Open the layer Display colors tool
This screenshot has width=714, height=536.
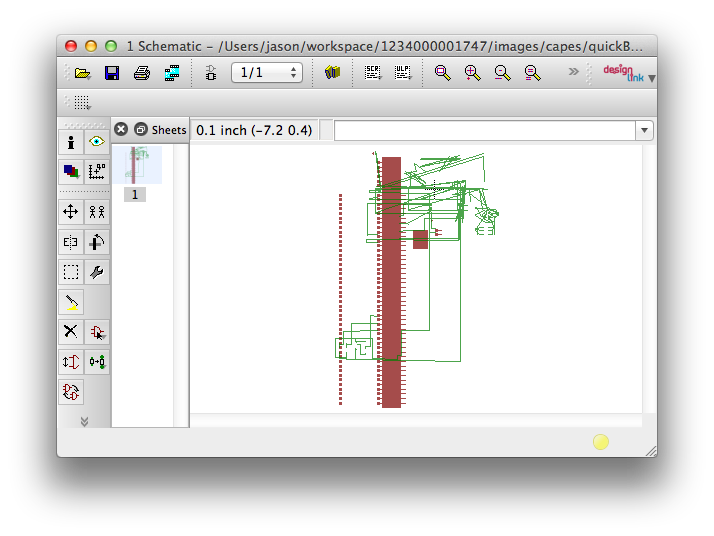click(x=71, y=172)
